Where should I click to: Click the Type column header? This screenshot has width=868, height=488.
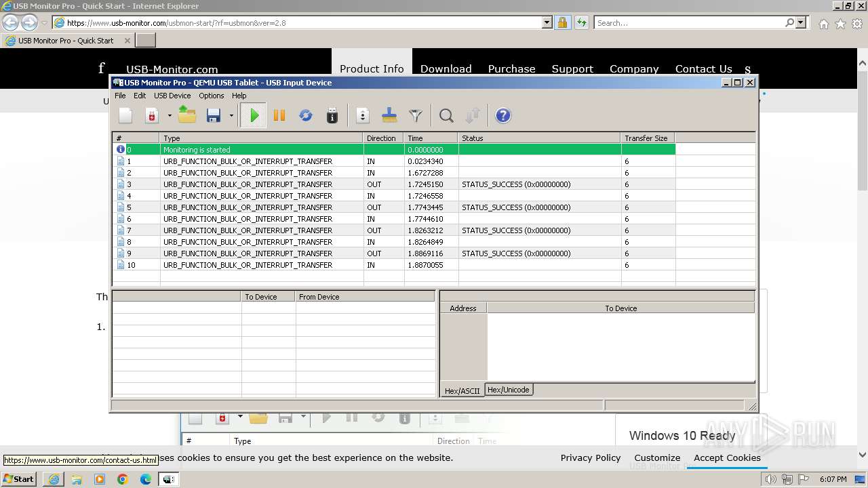tap(262, 138)
